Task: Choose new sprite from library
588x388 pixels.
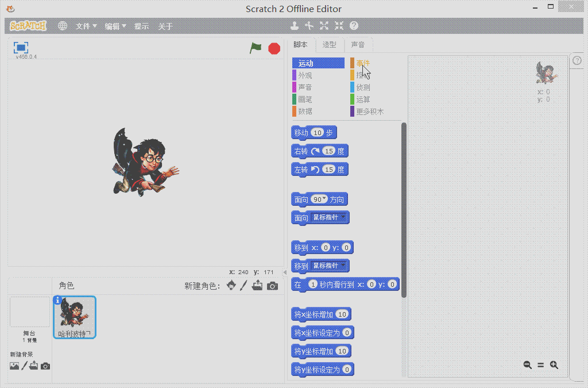Action: 231,286
